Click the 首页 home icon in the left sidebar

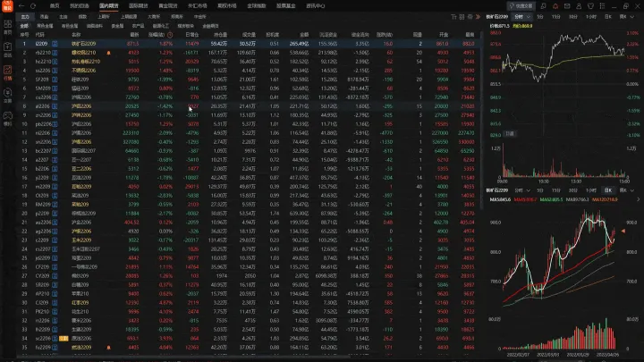coord(7,25)
